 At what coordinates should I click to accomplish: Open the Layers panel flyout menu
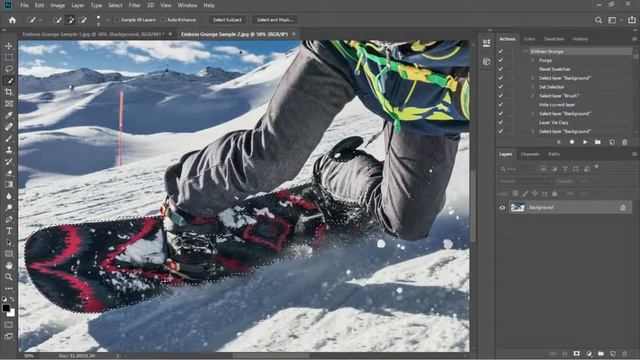pyautogui.click(x=634, y=154)
